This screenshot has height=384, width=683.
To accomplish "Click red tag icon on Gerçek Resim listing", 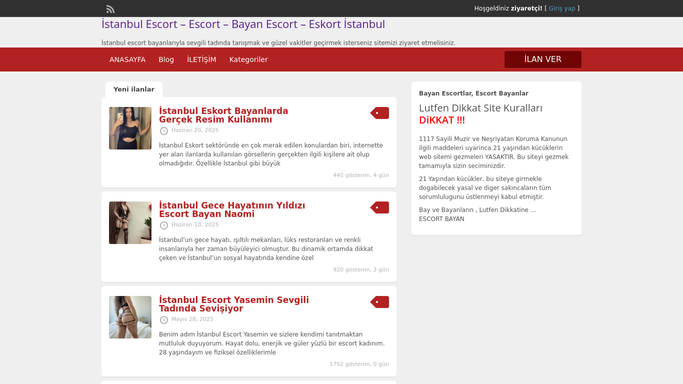I will [379, 113].
